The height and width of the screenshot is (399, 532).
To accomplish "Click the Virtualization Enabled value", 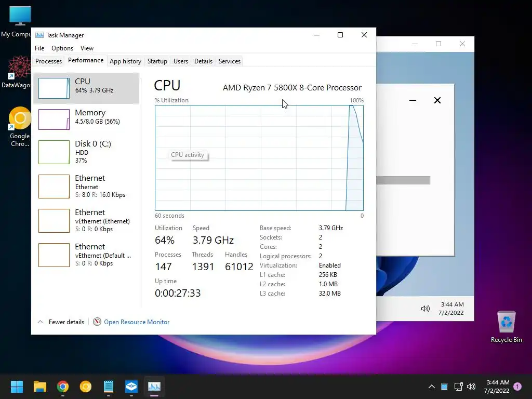I will click(x=329, y=265).
